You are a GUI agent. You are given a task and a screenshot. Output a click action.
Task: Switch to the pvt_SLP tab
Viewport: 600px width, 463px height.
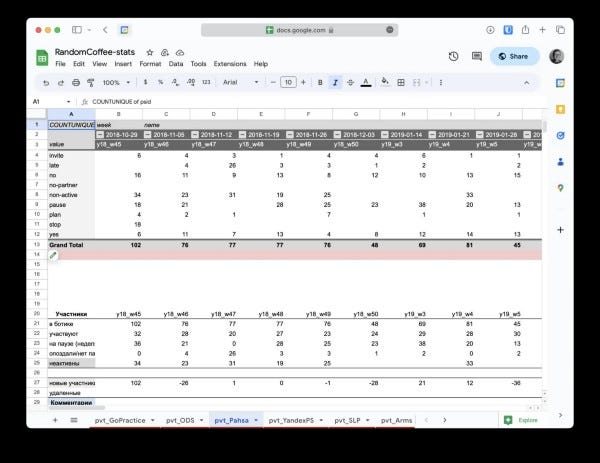pos(347,421)
